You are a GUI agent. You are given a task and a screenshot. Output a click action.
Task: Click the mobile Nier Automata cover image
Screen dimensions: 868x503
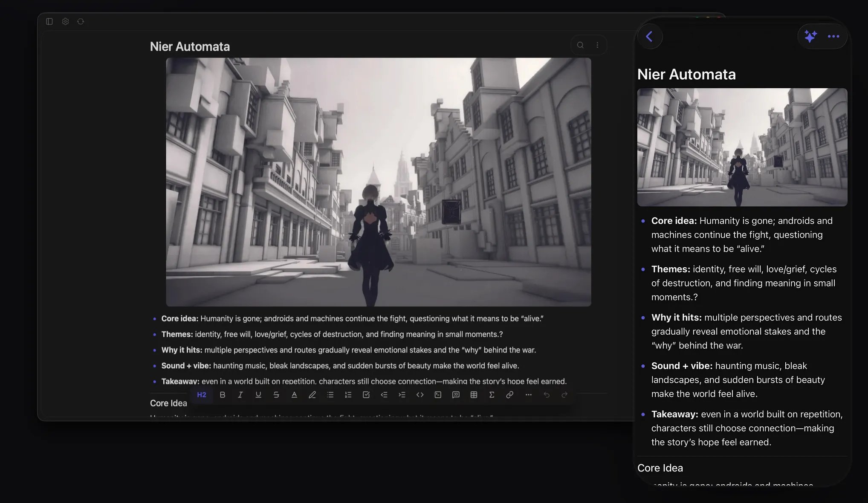[x=742, y=147]
